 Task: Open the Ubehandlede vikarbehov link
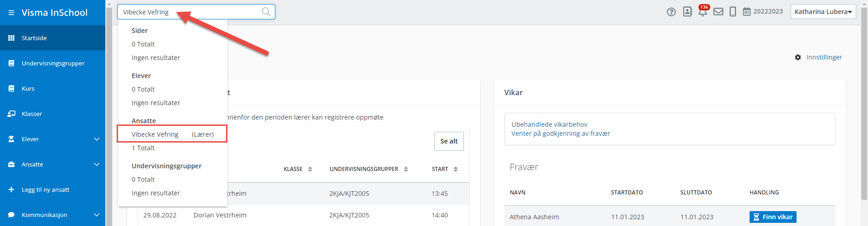click(549, 125)
